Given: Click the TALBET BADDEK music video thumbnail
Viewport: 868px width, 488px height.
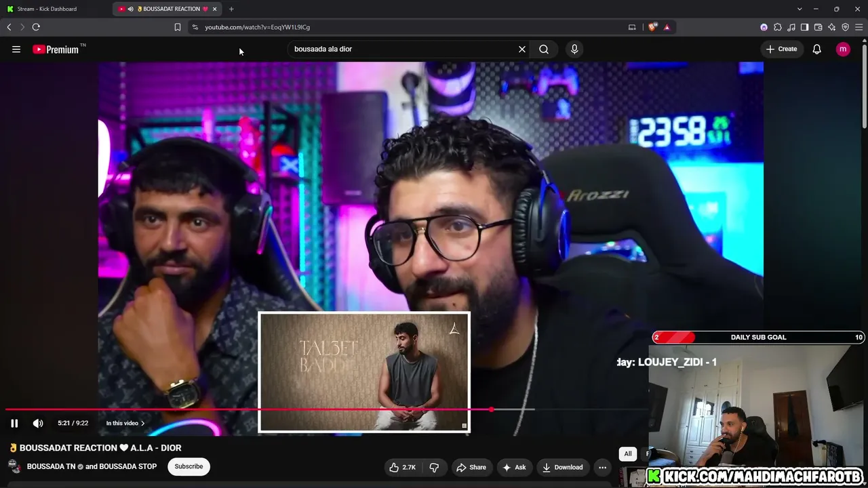Looking at the screenshot, I should coord(364,372).
